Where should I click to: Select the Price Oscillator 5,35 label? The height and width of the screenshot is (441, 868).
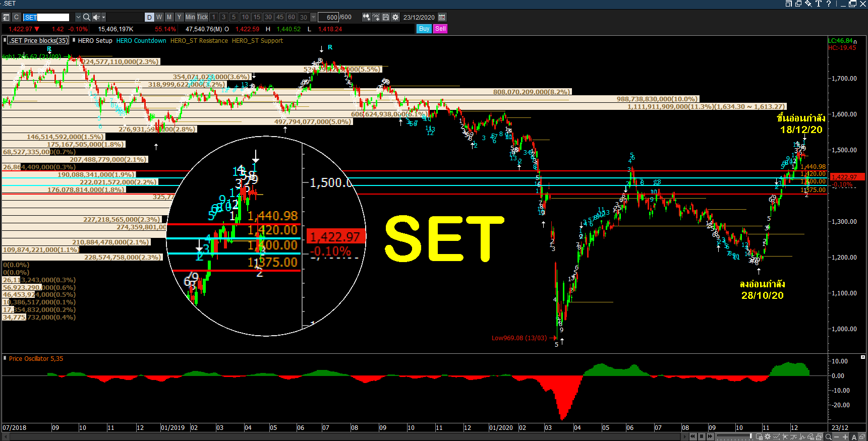36,359
